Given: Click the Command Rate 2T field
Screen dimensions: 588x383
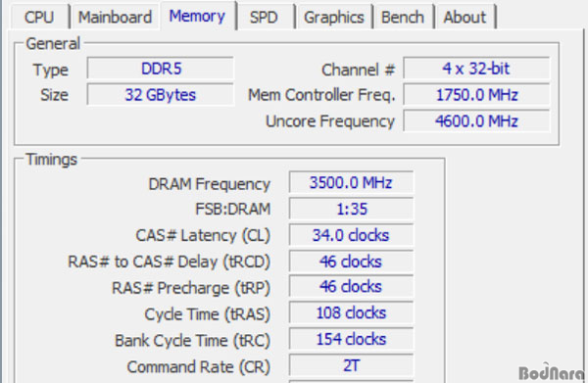Looking at the screenshot, I should 351,365.
